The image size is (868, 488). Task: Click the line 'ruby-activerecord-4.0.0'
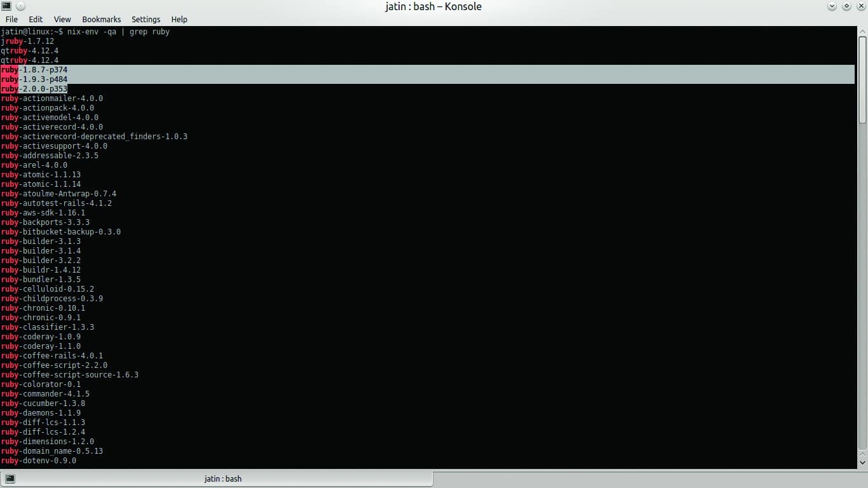pos(52,127)
